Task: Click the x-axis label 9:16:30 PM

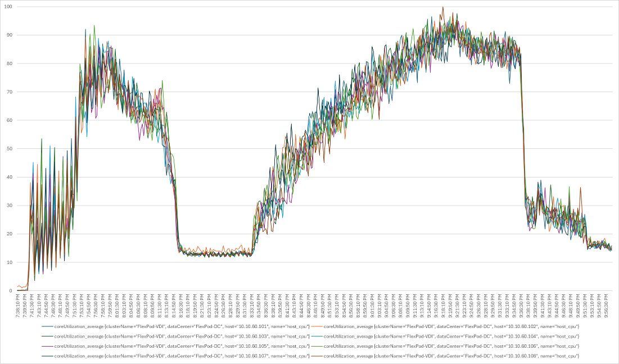Action: (x=435, y=304)
